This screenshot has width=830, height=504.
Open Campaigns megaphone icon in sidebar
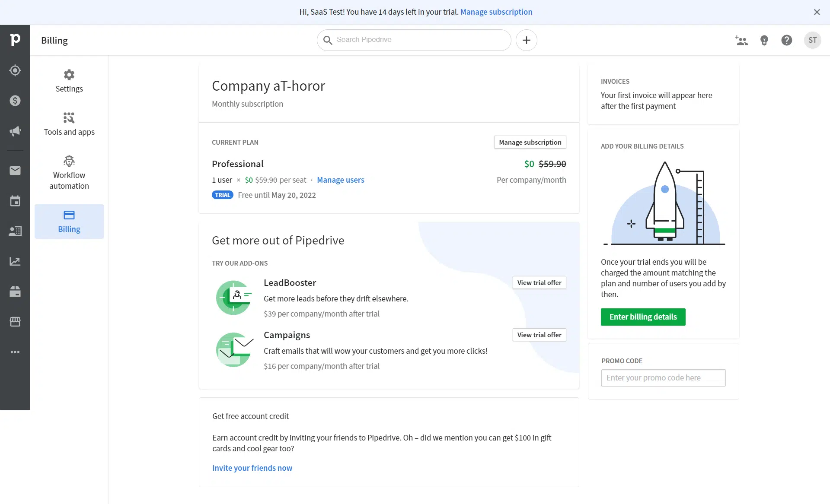pyautogui.click(x=15, y=131)
